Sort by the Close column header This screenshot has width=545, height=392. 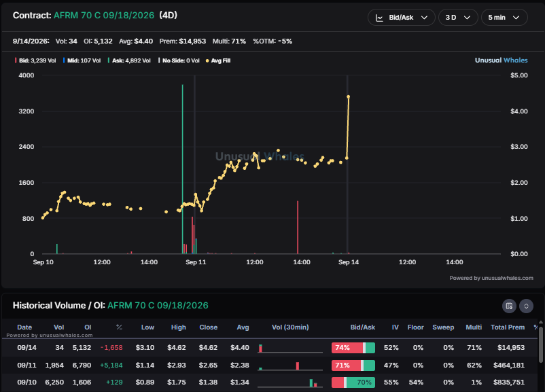tap(208, 327)
